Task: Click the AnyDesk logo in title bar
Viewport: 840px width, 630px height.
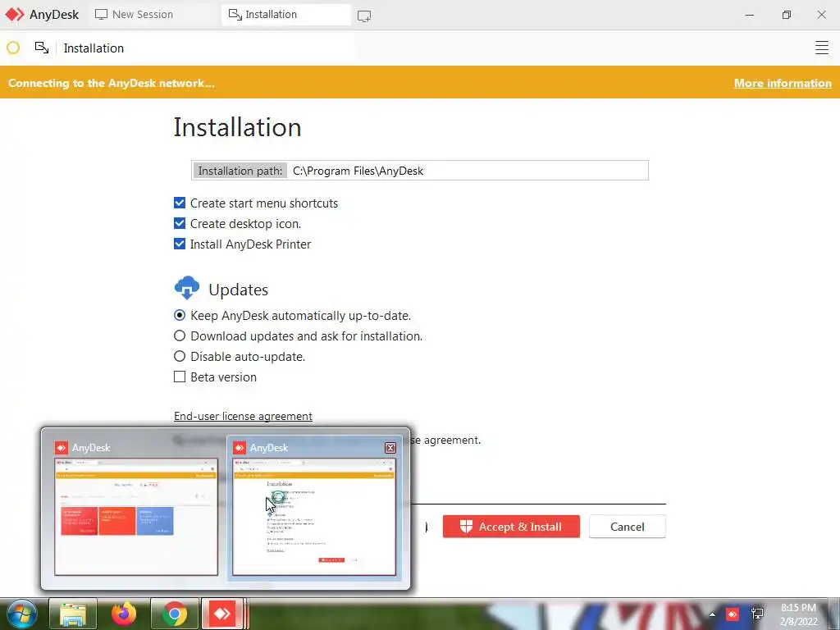Action: (x=15, y=15)
